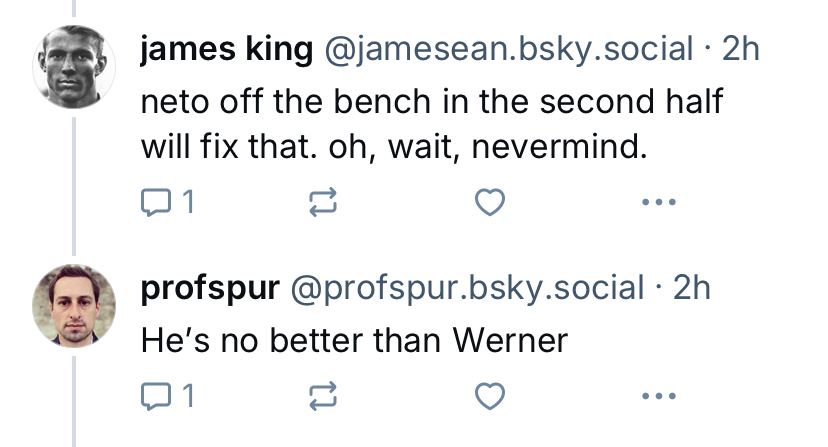The width and height of the screenshot is (828, 447).
Task: Visit the @profspur.bsky.social handle
Action: [x=467, y=289]
